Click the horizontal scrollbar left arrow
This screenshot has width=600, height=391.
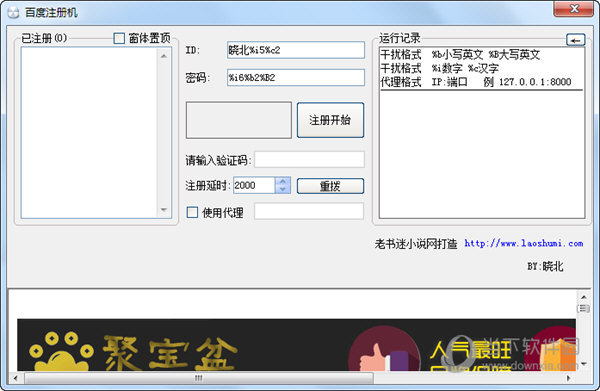15,378
